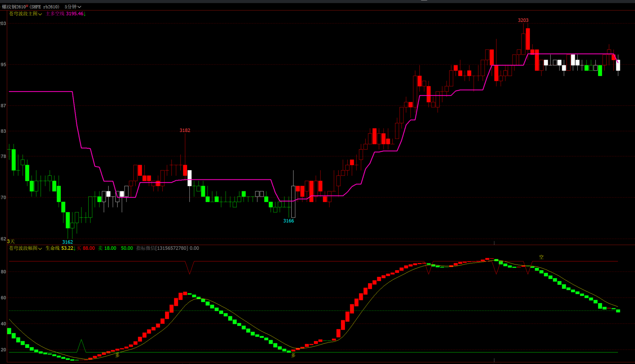Expand the 苍穹波段主图 indicator menu
The height and width of the screenshot is (364, 635).
25,14
